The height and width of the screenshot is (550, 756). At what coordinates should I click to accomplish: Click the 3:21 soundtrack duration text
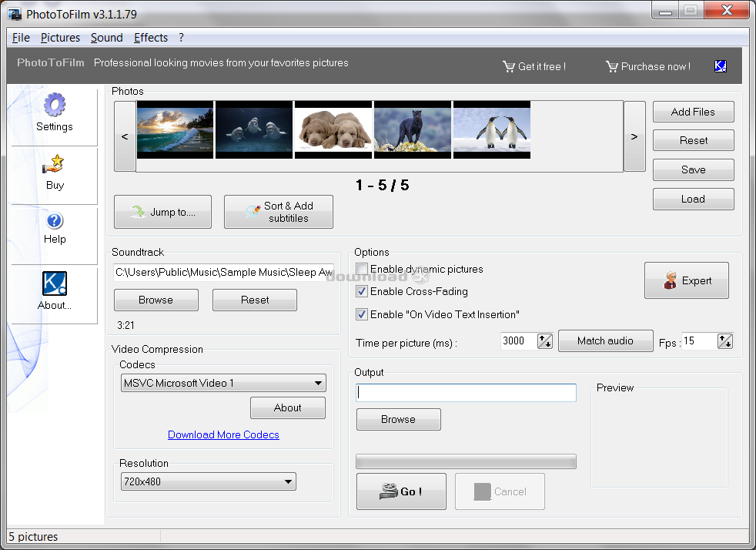(125, 325)
